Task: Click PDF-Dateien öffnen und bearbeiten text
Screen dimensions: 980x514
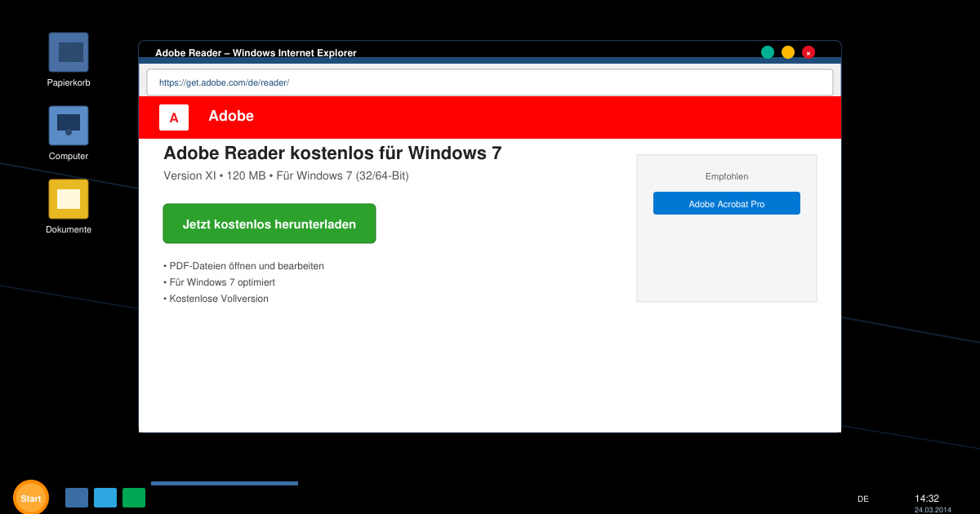Action: coord(244,266)
